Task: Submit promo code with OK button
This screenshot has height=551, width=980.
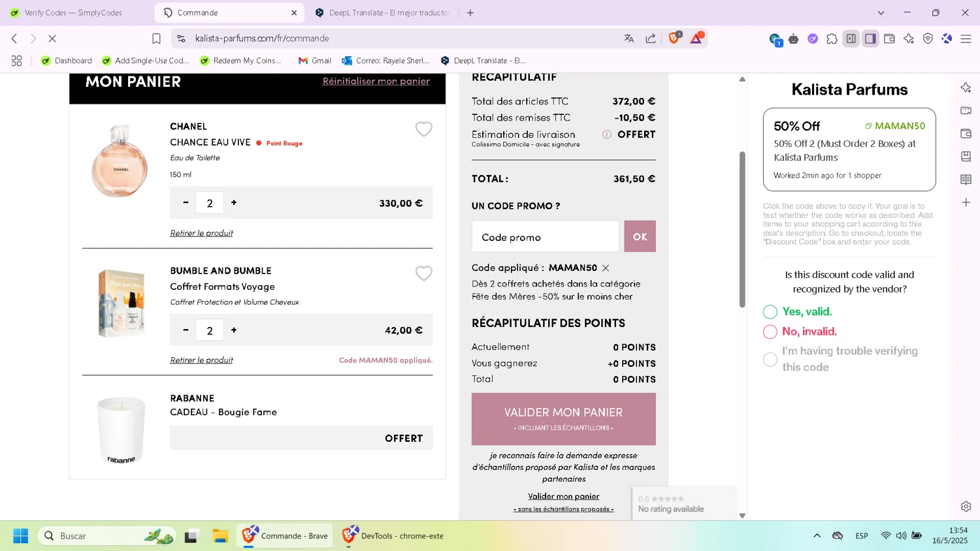Action: tap(640, 236)
